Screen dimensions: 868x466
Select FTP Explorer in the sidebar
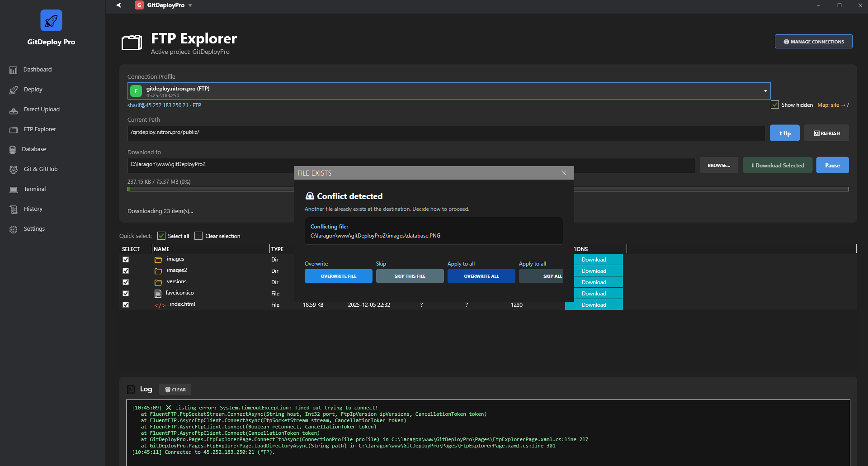click(x=14, y=129)
